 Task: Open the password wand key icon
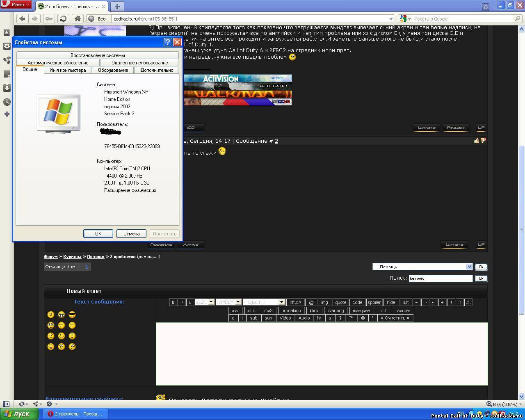(49, 18)
